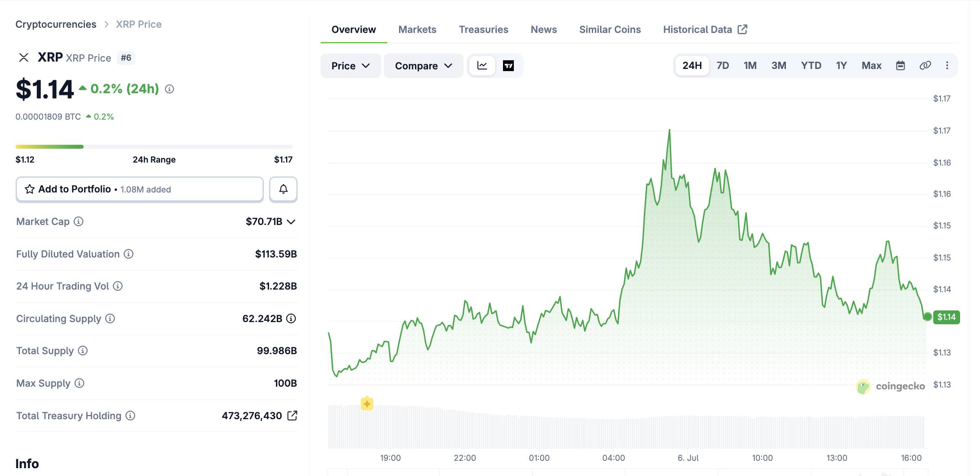This screenshot has height=476, width=980.
Task: Select the Max time range
Action: [x=871, y=65]
